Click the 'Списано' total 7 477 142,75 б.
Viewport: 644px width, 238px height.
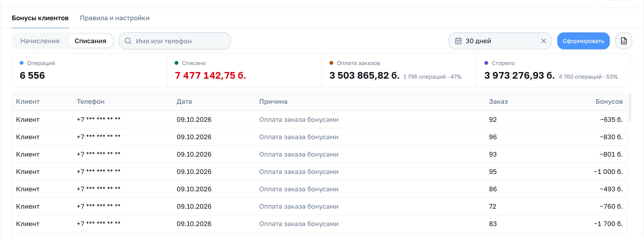click(210, 75)
